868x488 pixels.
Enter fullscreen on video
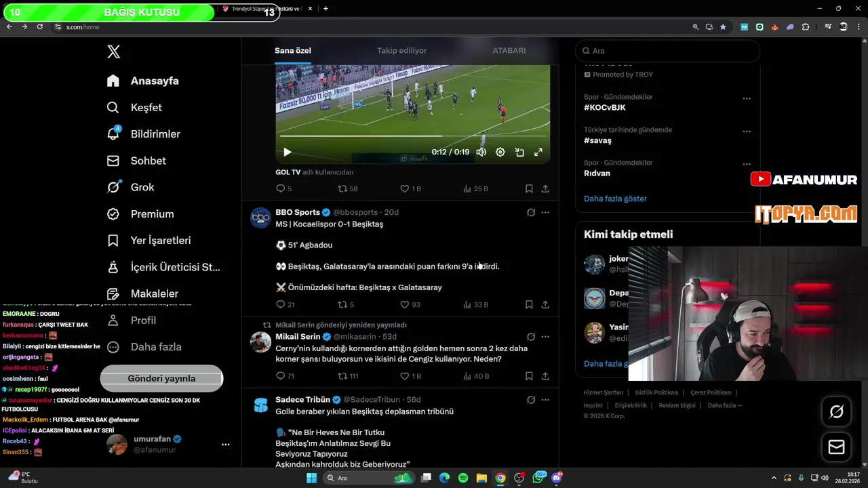coord(538,152)
